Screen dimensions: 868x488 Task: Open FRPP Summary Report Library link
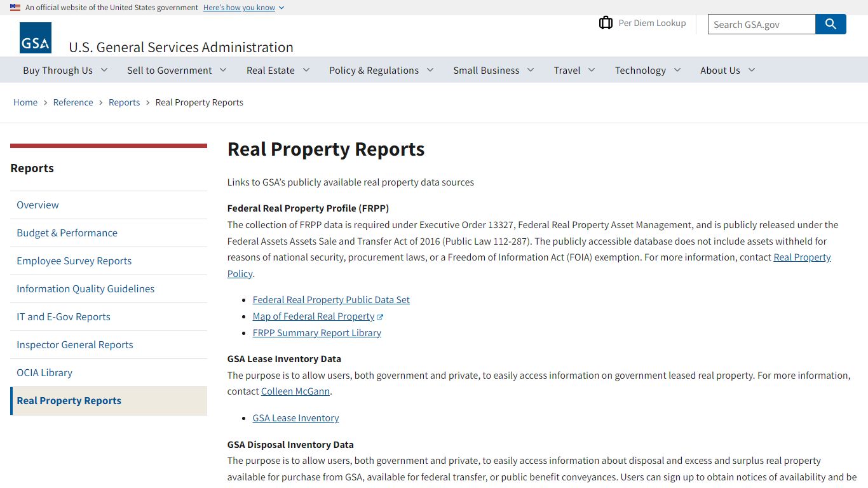[317, 333]
